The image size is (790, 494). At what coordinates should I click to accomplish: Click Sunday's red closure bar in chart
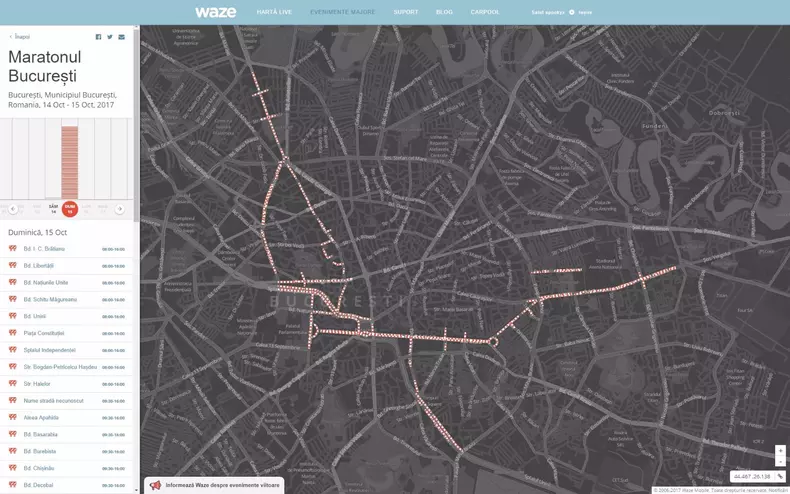pyautogui.click(x=70, y=160)
